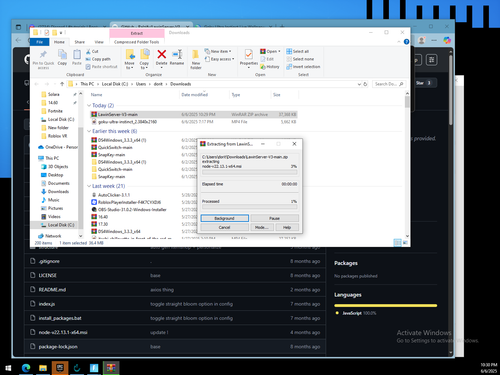
Task: Collapse the Last week (21) group
Action: click(x=89, y=186)
